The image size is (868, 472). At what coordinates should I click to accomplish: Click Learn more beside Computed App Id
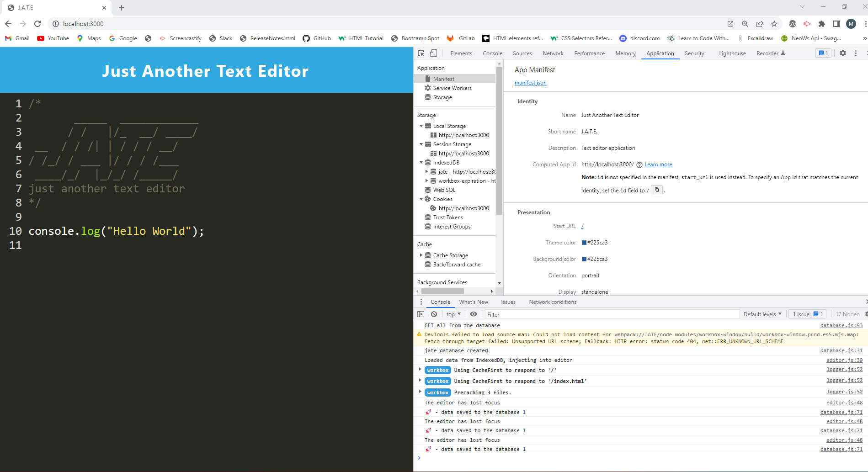658,164
